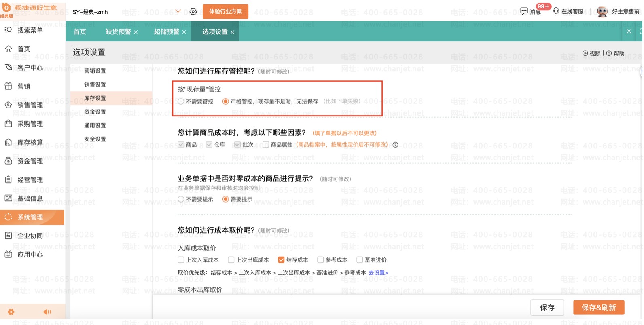This screenshot has width=644, height=325.
Task: Open 安全设置 in settings list
Action: 95,139
